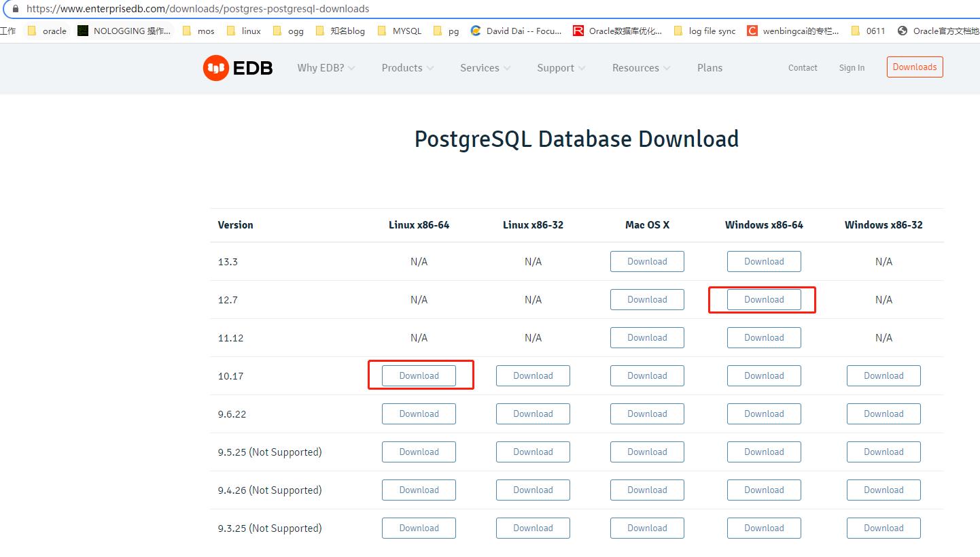Download 9.6.22 for Mac OS X

647,413
